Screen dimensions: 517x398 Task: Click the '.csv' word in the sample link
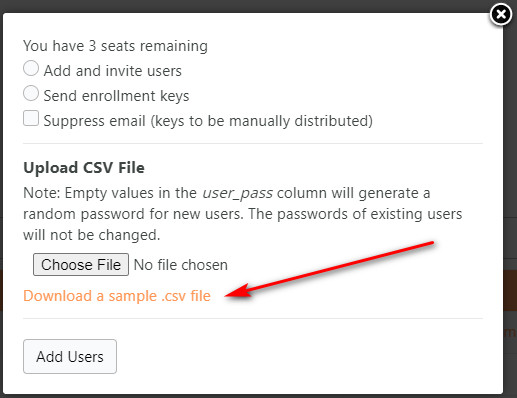pyautogui.click(x=173, y=296)
